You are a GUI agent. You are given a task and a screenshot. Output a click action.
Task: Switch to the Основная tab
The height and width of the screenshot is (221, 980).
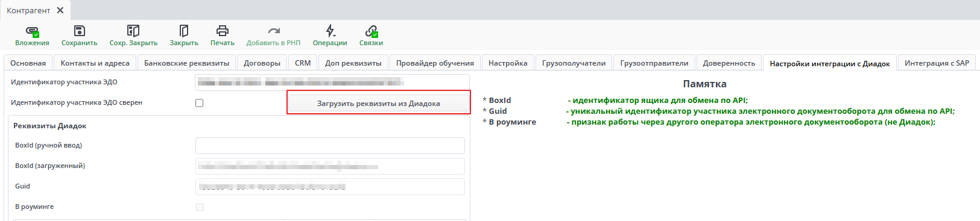[x=28, y=63]
